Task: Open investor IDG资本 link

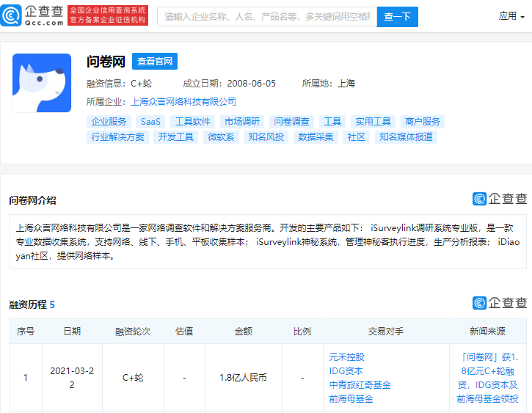Action: pos(346,371)
